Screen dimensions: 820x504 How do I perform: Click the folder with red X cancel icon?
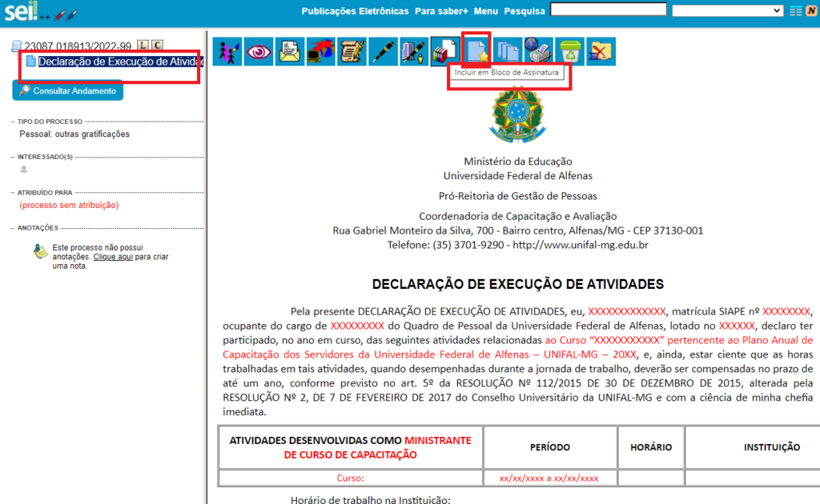click(601, 51)
